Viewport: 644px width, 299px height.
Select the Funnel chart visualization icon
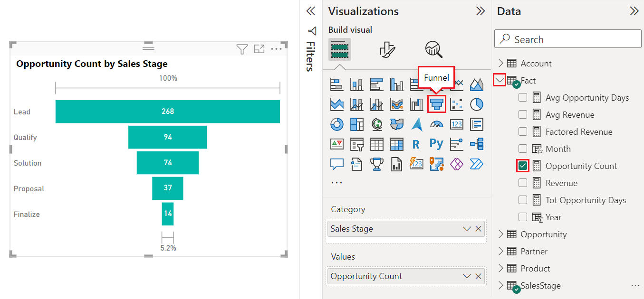tap(436, 104)
